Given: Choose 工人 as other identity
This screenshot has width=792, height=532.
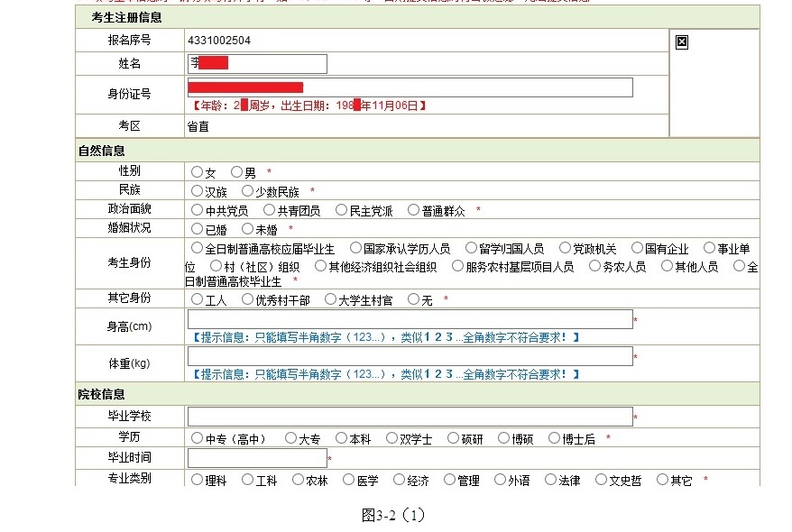Looking at the screenshot, I should click(197, 299).
